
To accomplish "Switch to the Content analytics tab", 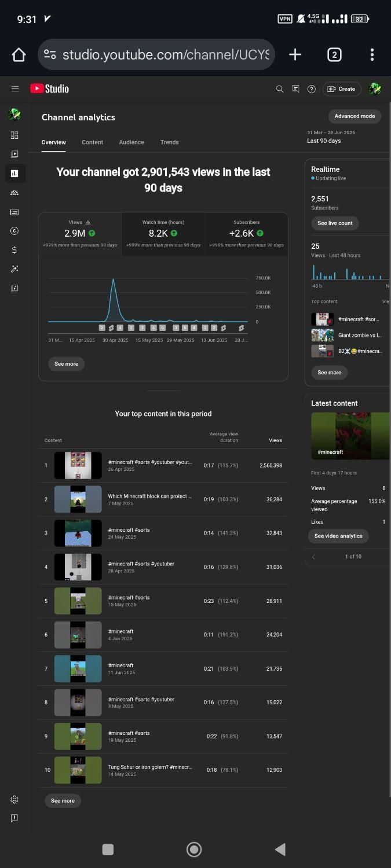I will point(92,142).
